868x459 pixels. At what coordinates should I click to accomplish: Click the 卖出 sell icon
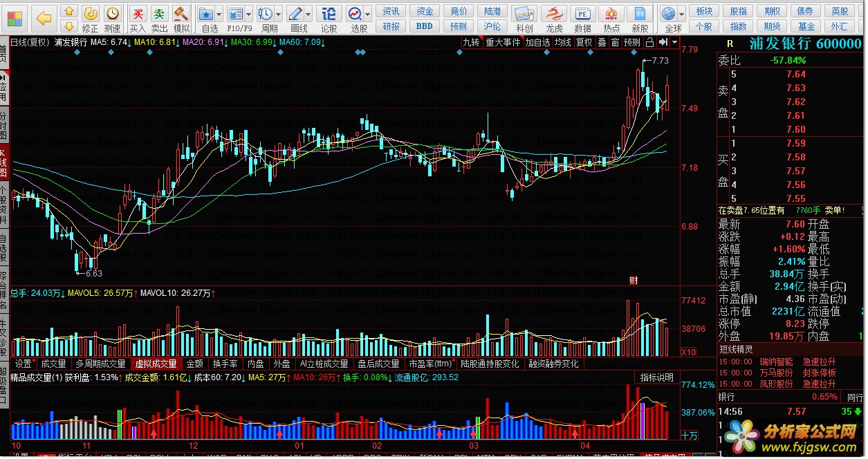pyautogui.click(x=160, y=13)
